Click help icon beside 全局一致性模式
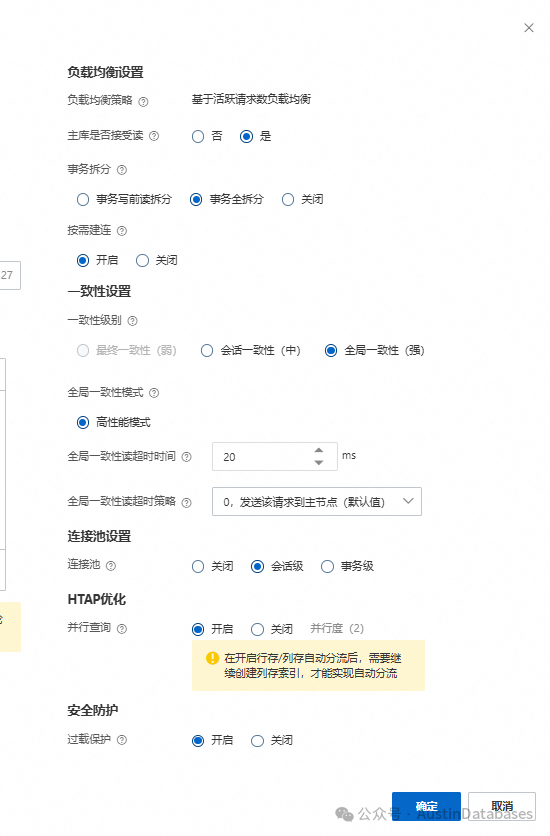Viewport: 550px width, 836px height. [154, 393]
